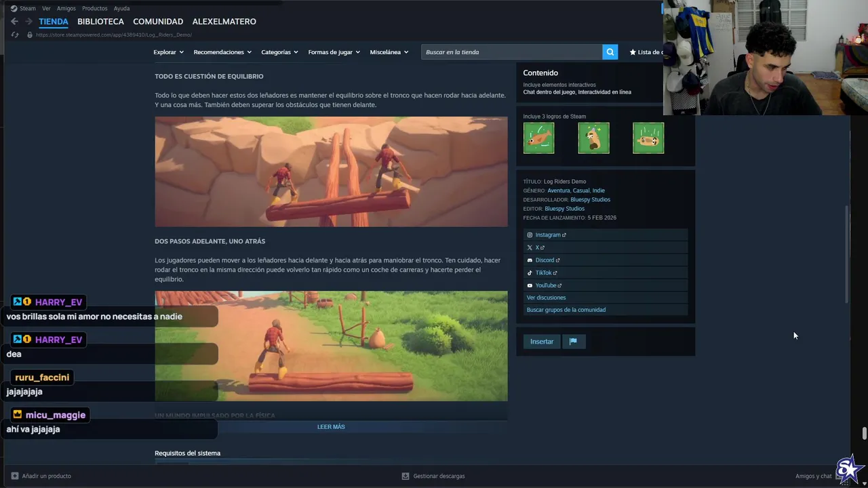
Task: Go forward with the forward arrow
Action: [x=28, y=22]
